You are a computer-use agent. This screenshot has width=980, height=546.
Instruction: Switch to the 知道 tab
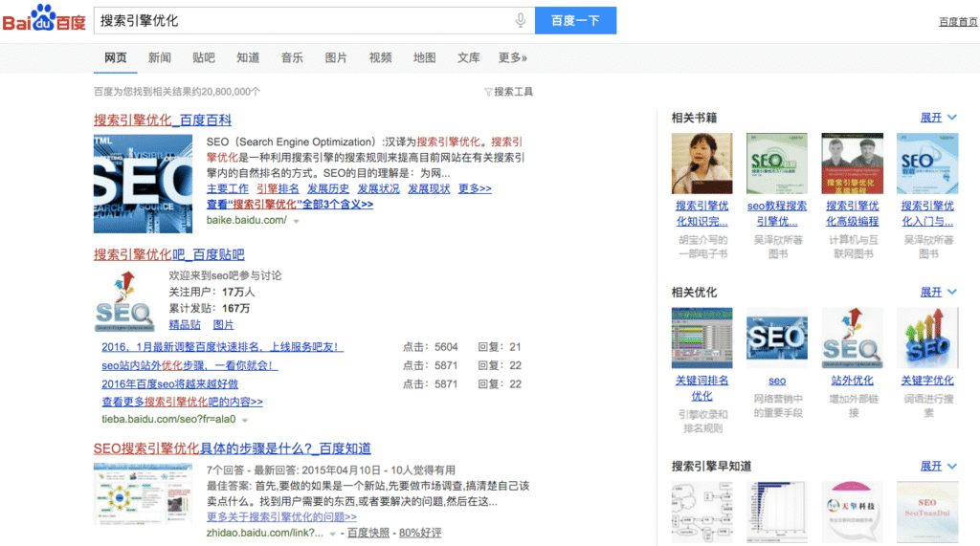(248, 57)
